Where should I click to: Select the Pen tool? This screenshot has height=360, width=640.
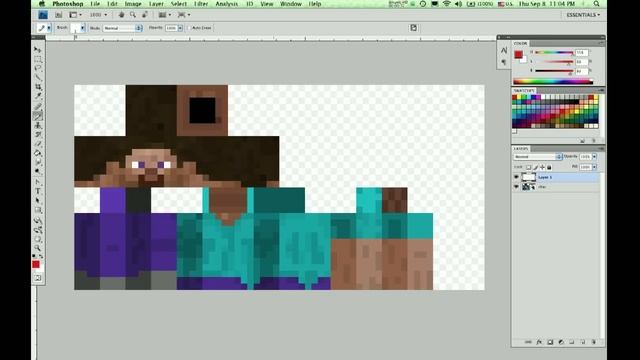click(38, 182)
